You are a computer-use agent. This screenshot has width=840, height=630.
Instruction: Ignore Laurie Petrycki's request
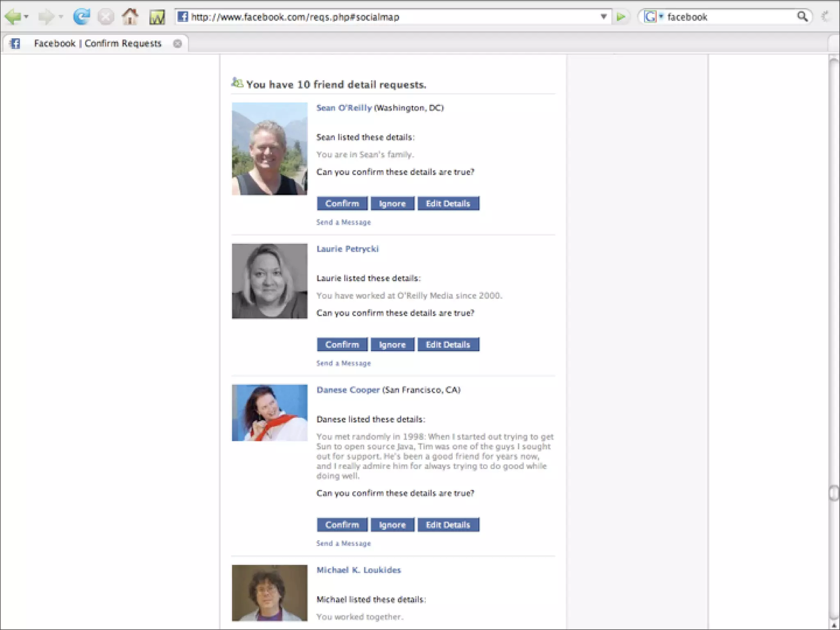[393, 345]
